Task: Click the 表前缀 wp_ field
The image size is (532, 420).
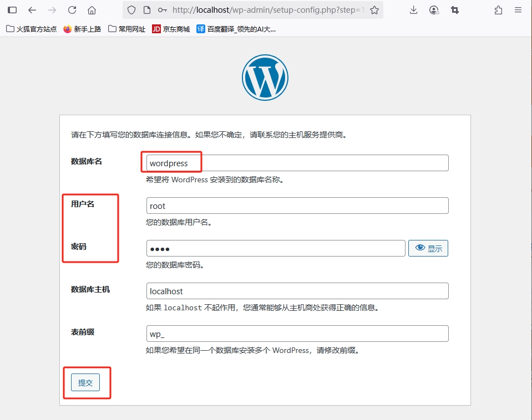Action: 297,334
